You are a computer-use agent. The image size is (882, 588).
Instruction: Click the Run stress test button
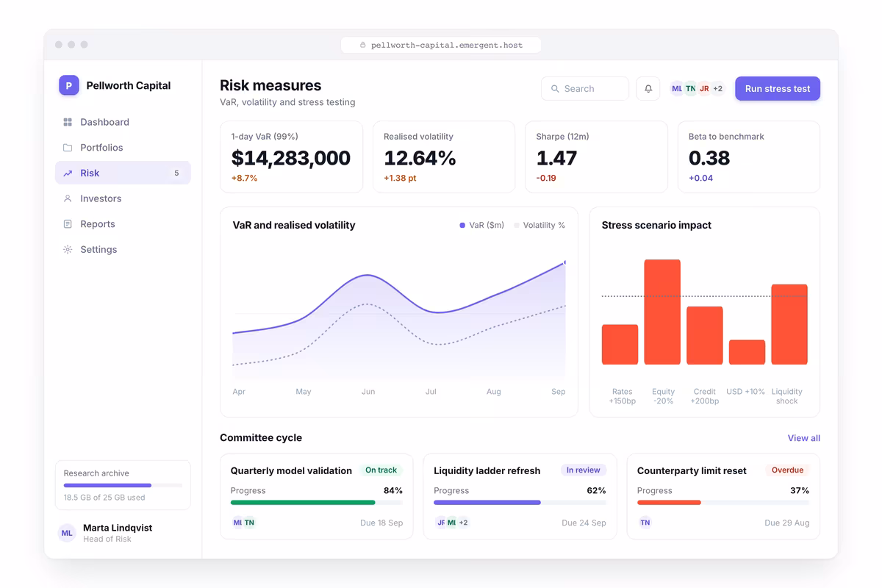[778, 89]
